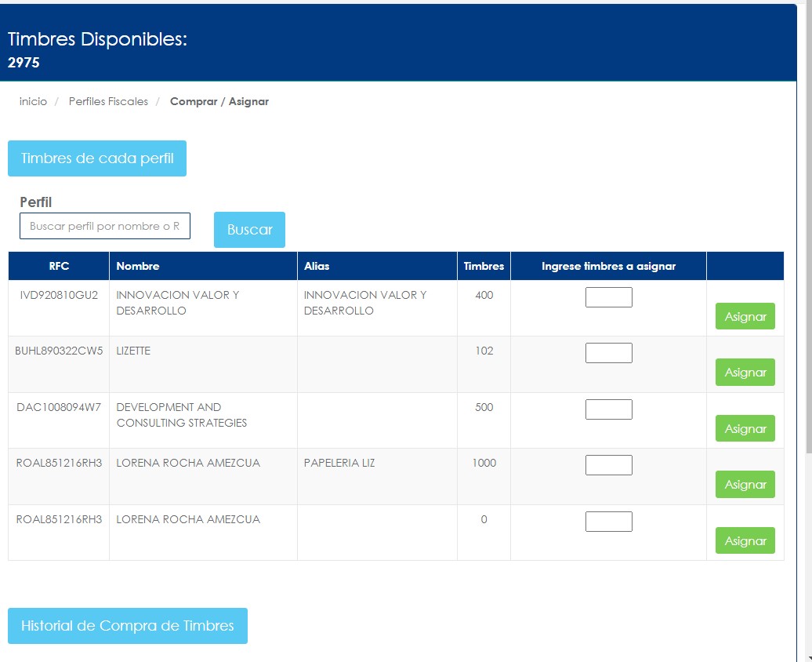Click the timbres input for DAC1008094W7
Viewport: 812px width, 662px height.
pyautogui.click(x=608, y=409)
